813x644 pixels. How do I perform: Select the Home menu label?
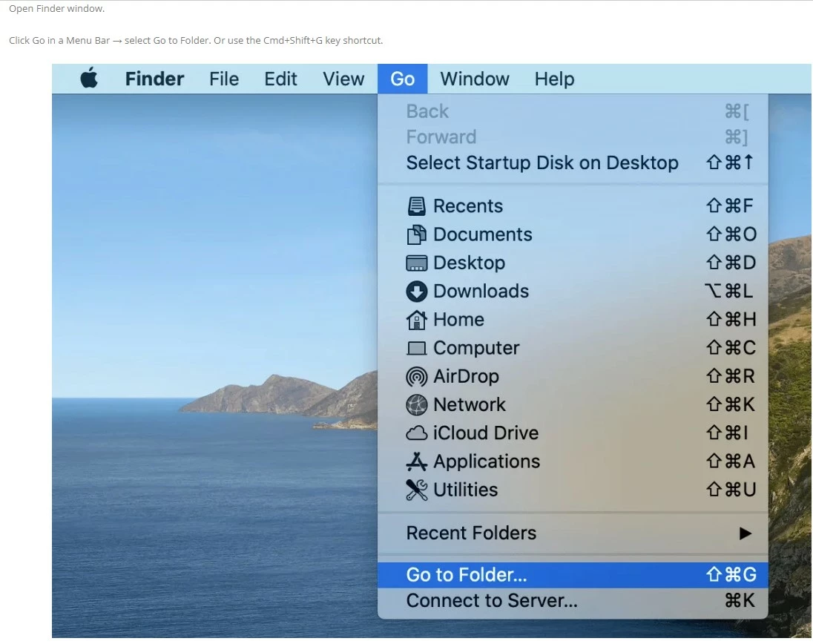(x=459, y=320)
